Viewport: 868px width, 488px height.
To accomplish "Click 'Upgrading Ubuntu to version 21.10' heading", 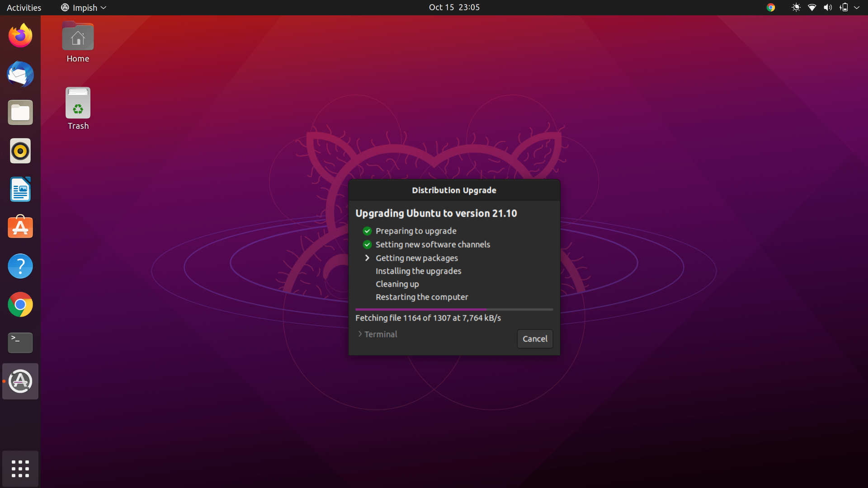I will click(436, 213).
